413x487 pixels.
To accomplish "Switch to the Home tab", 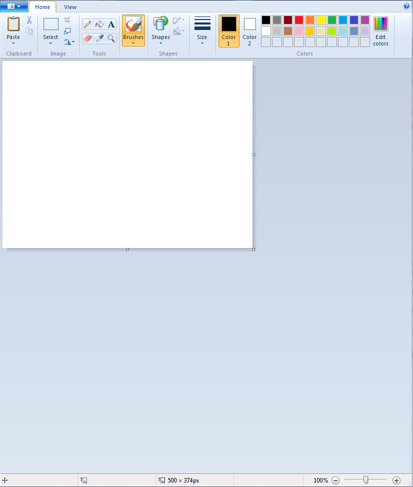I will tap(42, 7).
